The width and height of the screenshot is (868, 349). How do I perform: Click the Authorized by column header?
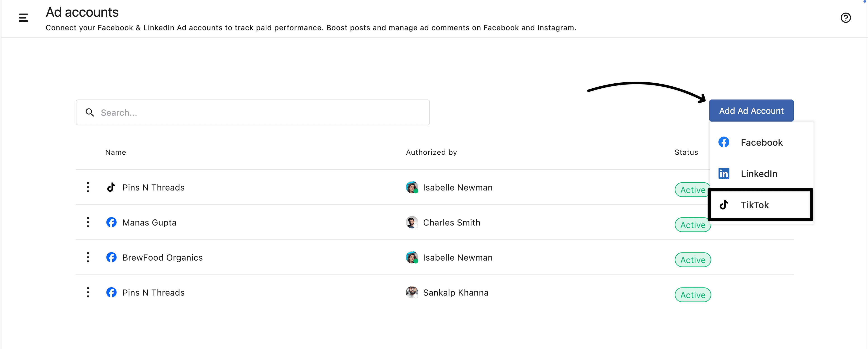(x=431, y=152)
